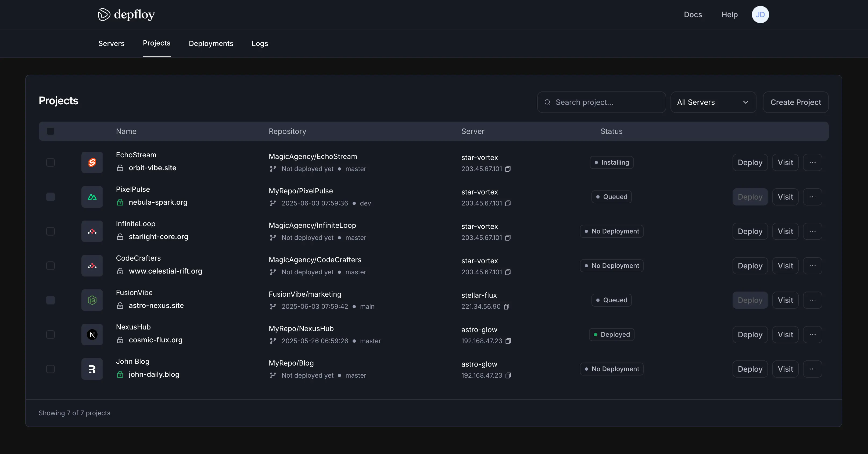
Task: Select the InfiniteLoop row checkbox
Action: (x=51, y=231)
